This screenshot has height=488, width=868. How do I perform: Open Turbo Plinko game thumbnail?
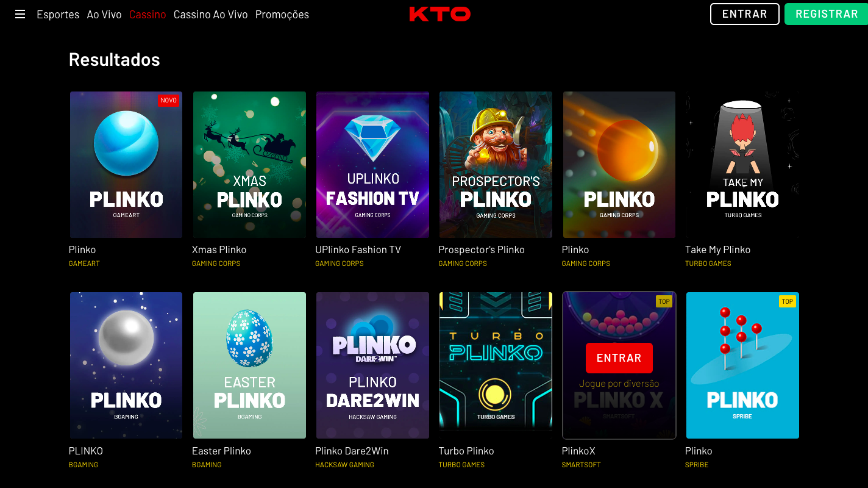tap(496, 365)
